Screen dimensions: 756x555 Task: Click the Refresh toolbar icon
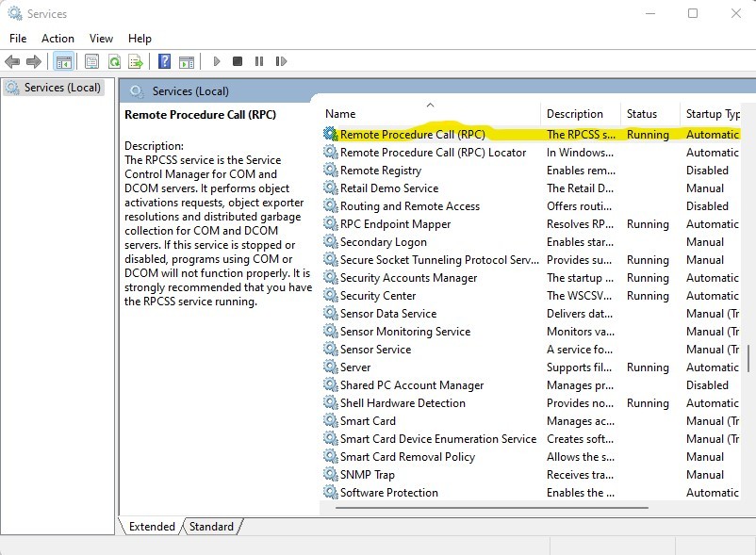[114, 61]
